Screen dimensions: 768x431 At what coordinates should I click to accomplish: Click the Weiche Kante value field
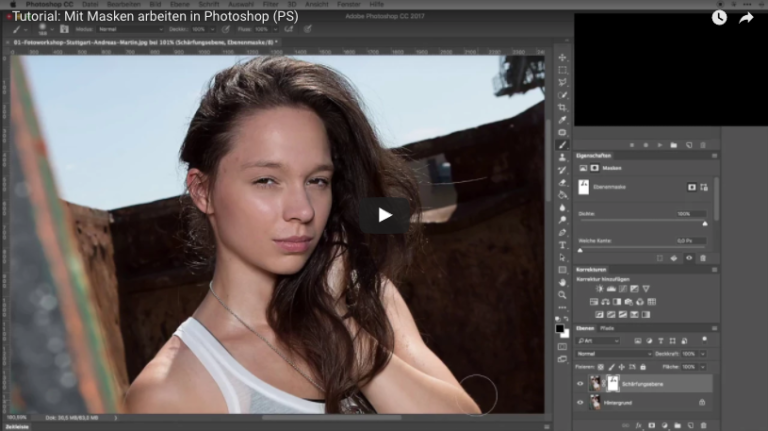pos(691,241)
